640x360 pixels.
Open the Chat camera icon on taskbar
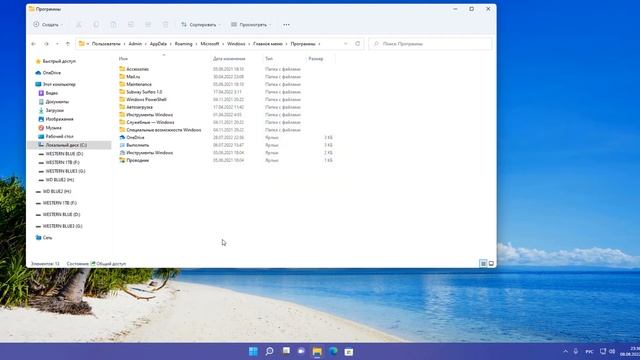[301, 351]
